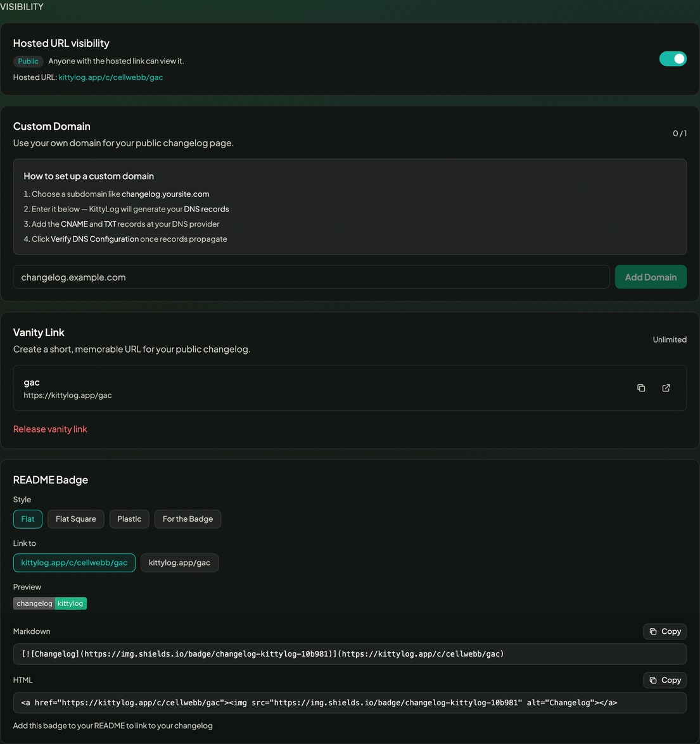Click the Public status badge
This screenshot has width=700, height=744.
tap(28, 61)
